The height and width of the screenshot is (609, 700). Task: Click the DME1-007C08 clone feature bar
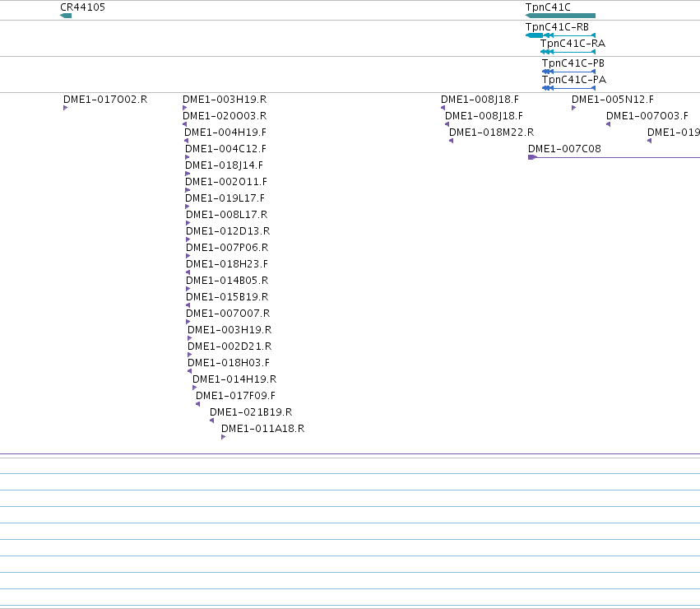click(x=614, y=157)
